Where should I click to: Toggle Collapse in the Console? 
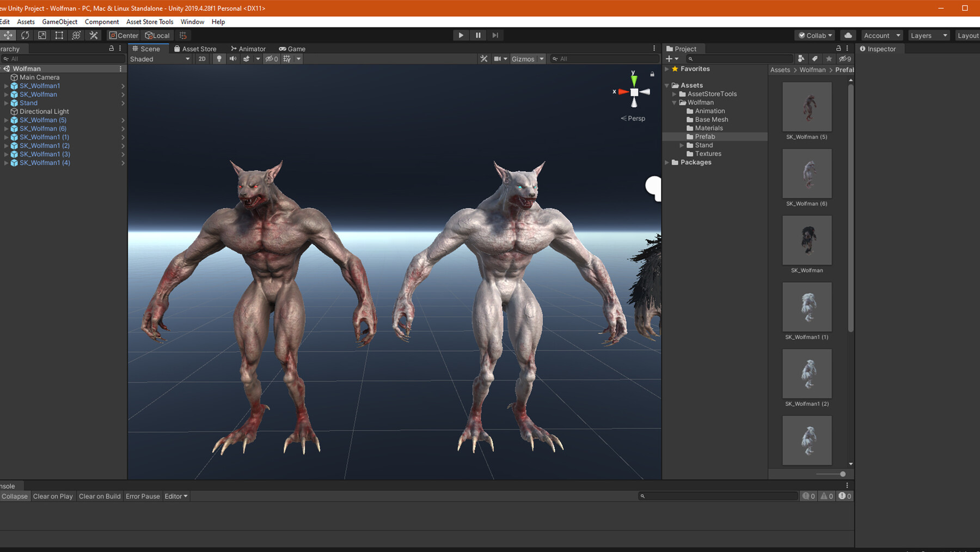point(15,496)
